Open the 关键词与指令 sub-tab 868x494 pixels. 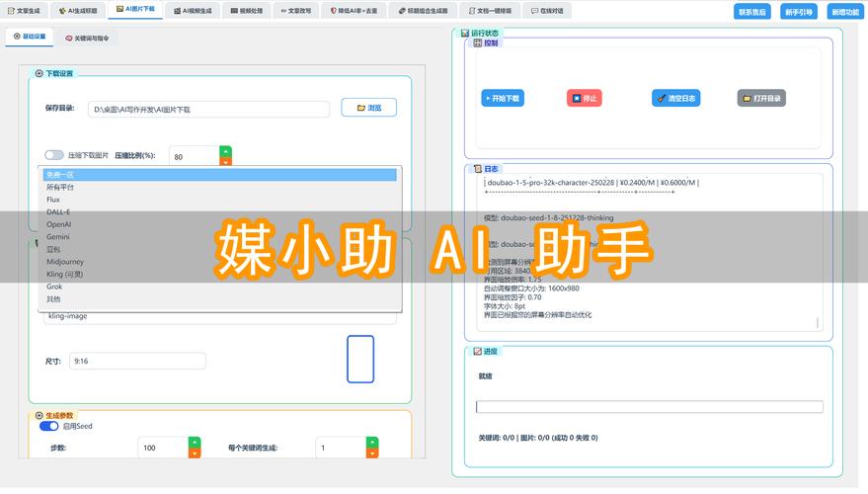[92, 38]
